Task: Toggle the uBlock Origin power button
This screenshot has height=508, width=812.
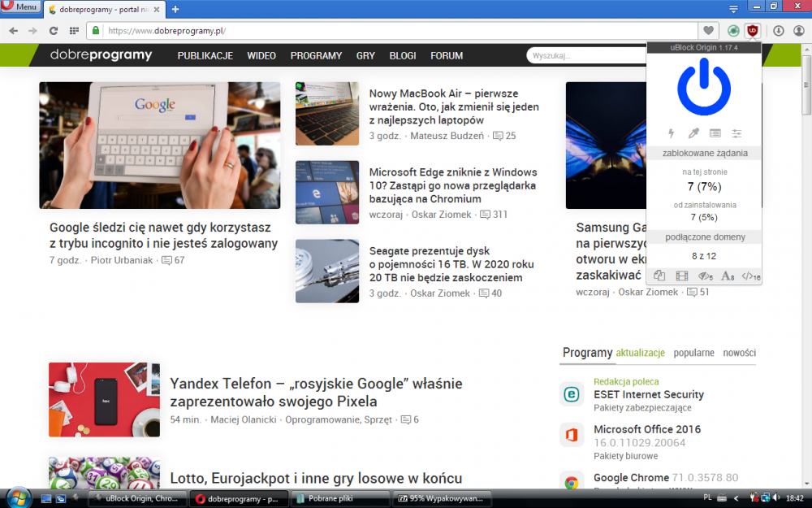Action: pyautogui.click(x=704, y=87)
